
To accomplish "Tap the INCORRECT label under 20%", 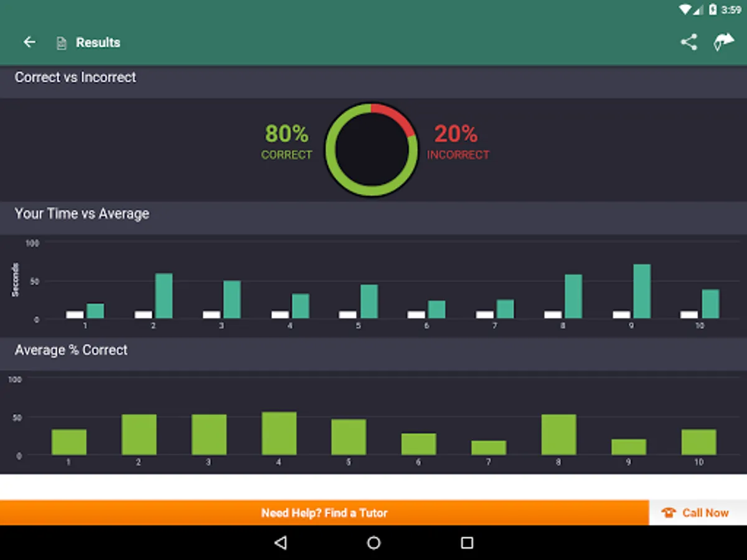I will [458, 155].
